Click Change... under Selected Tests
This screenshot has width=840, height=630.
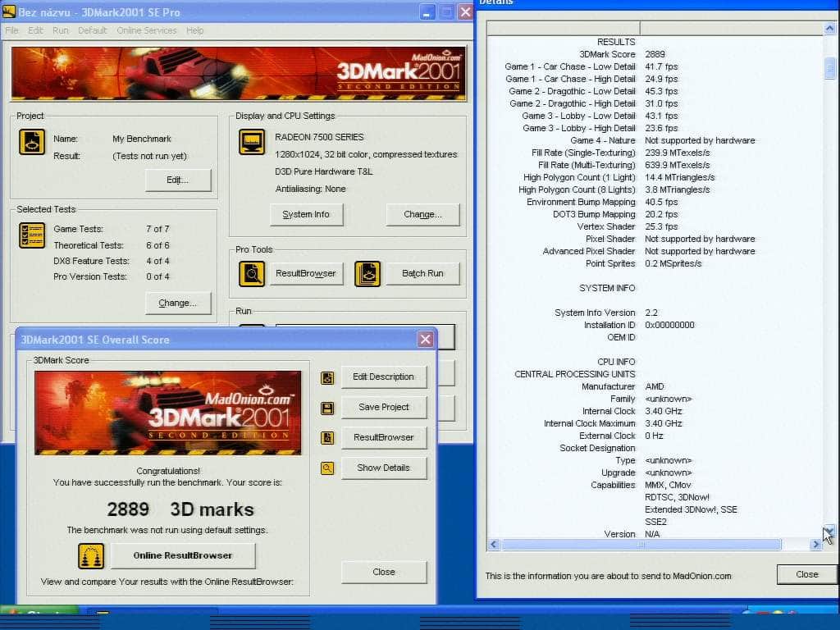click(x=178, y=304)
